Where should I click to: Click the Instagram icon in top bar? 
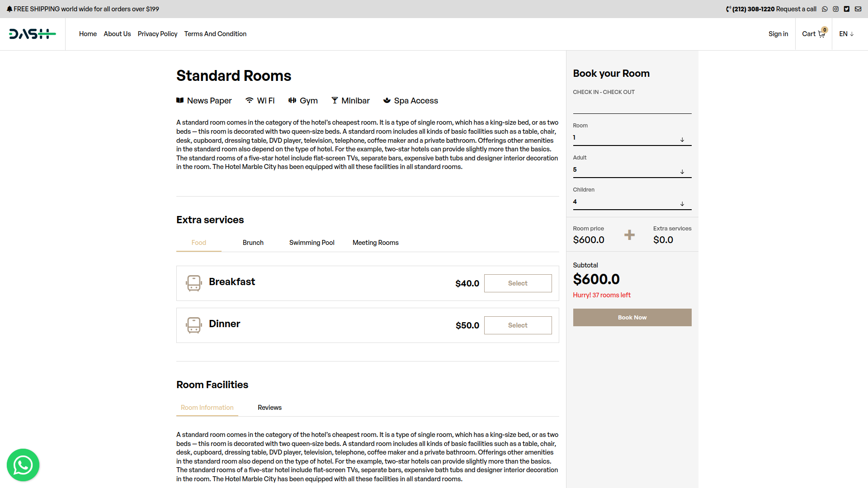click(x=836, y=9)
